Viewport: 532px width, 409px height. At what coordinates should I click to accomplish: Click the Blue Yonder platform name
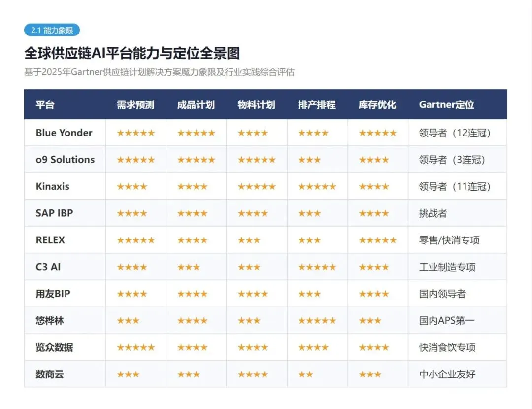(x=64, y=133)
